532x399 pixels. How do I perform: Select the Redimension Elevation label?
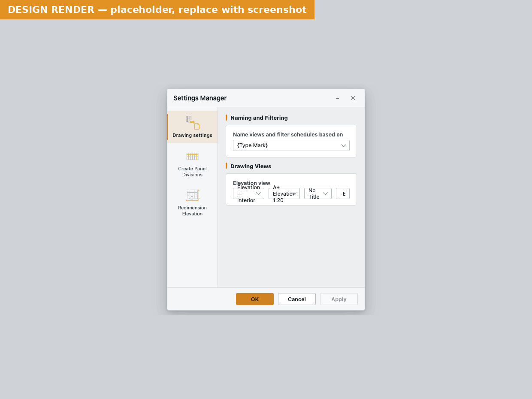click(192, 211)
